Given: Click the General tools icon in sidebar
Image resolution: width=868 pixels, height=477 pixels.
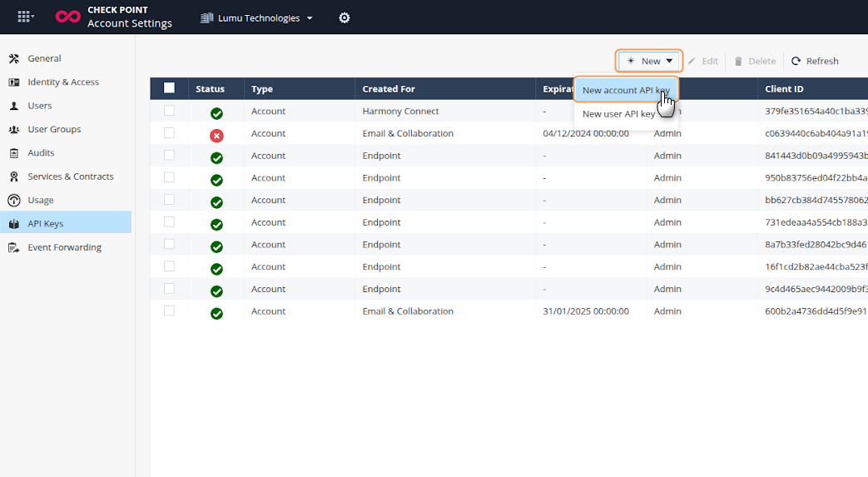Looking at the screenshot, I should click(x=13, y=58).
